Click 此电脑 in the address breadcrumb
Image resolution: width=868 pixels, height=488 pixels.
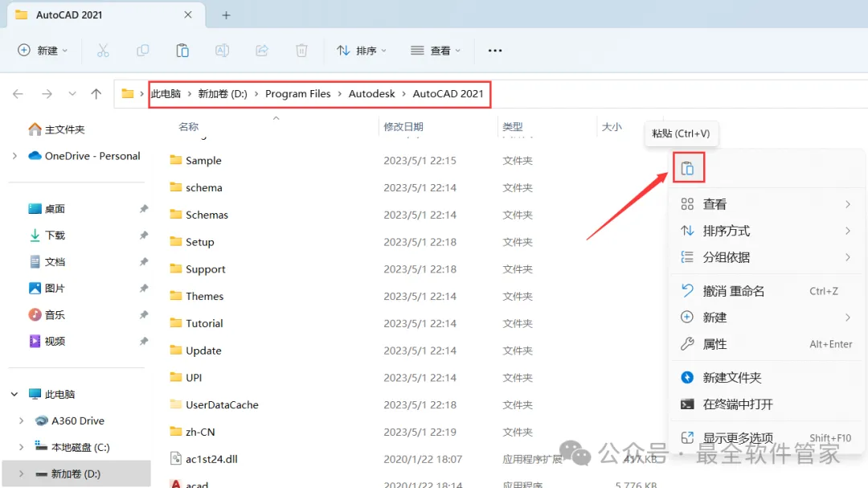coord(166,93)
